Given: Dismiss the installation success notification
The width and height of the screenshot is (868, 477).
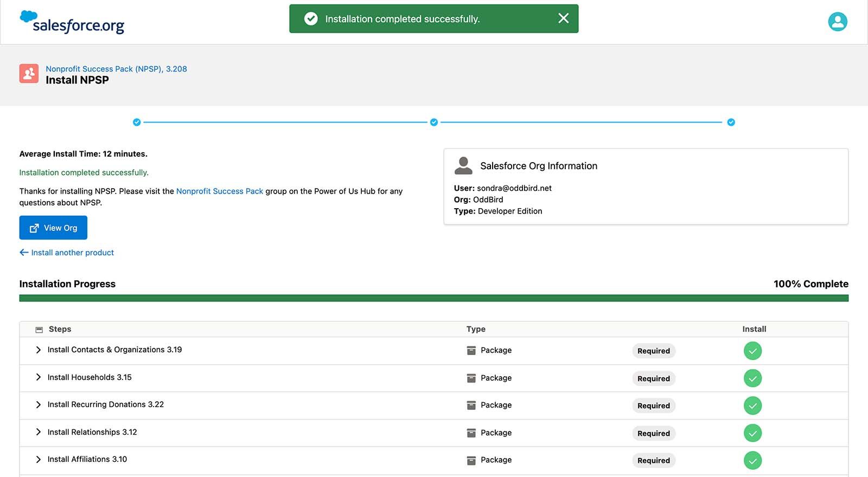Looking at the screenshot, I should 563,18.
